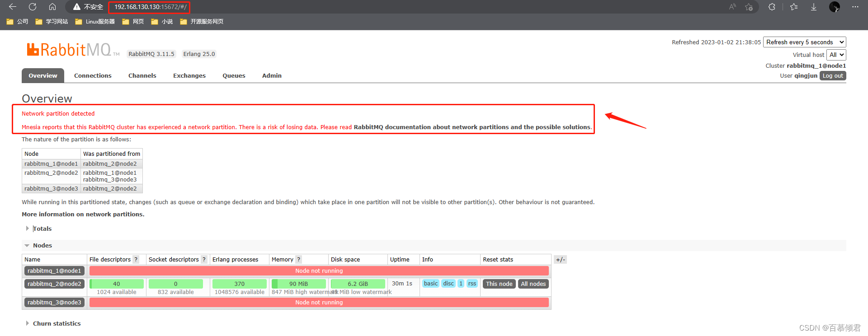Image resolution: width=868 pixels, height=336 pixels.
Task: Reset stats for All nodes
Action: (x=533, y=284)
